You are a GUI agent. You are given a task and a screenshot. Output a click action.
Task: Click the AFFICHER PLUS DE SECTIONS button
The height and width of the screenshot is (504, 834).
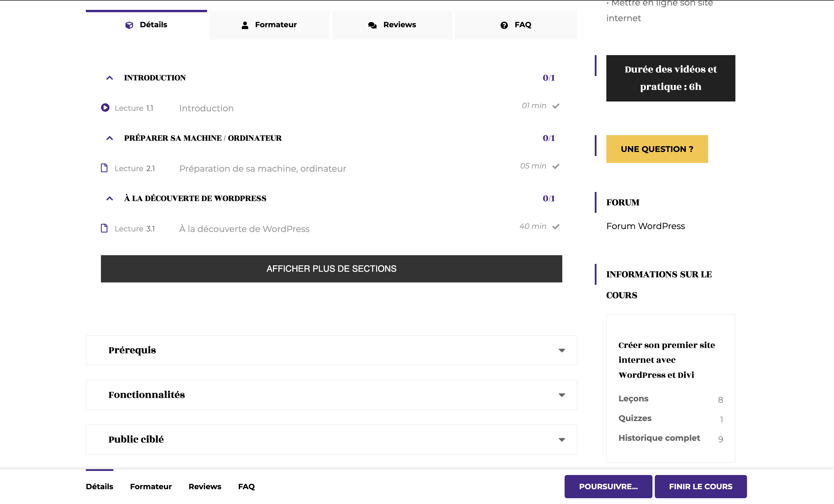(331, 269)
